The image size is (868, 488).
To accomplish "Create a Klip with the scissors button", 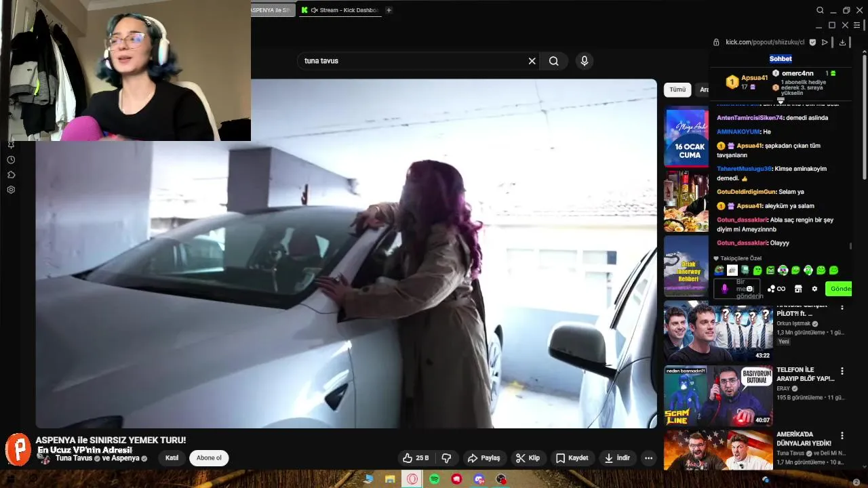I will coord(528,458).
